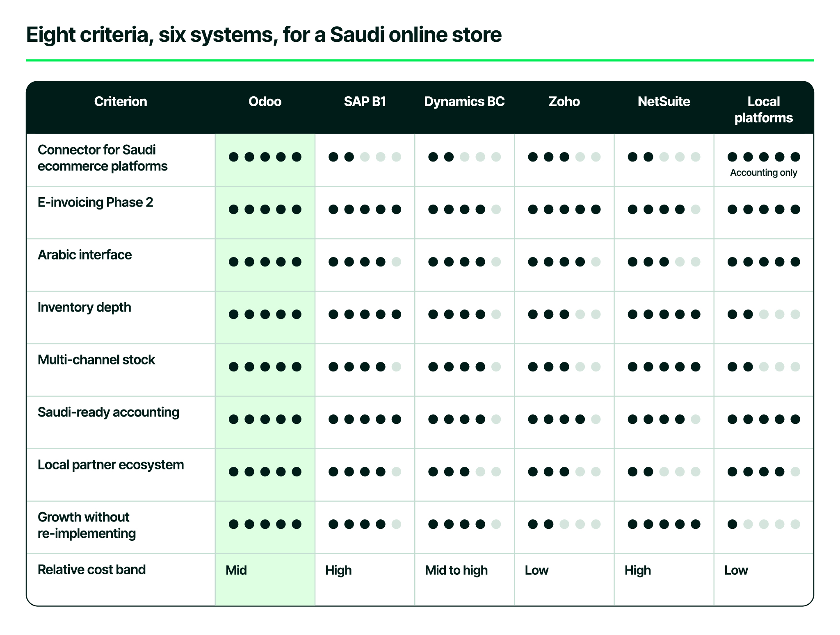840x635 pixels.
Task: Click SAP B1's 'High' cost band value
Action: click(x=338, y=570)
